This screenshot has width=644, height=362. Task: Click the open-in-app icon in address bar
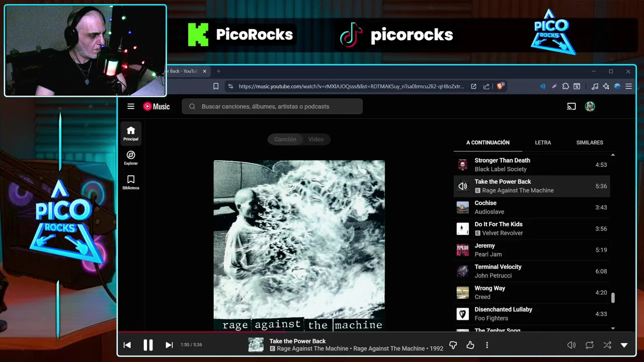click(473, 86)
